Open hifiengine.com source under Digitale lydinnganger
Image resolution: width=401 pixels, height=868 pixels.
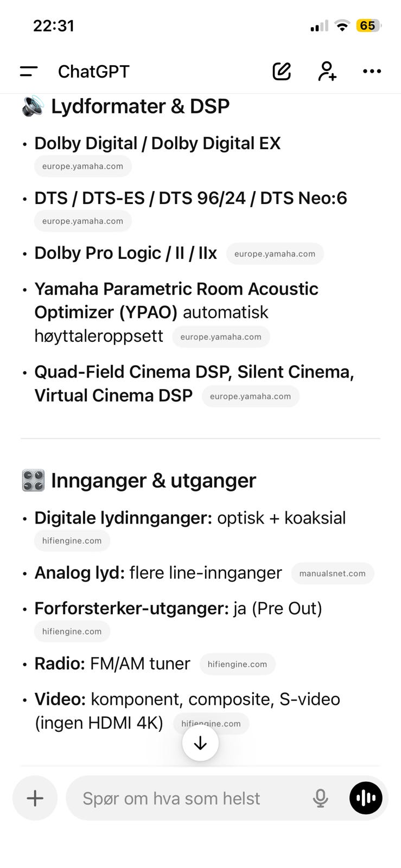tap(72, 540)
